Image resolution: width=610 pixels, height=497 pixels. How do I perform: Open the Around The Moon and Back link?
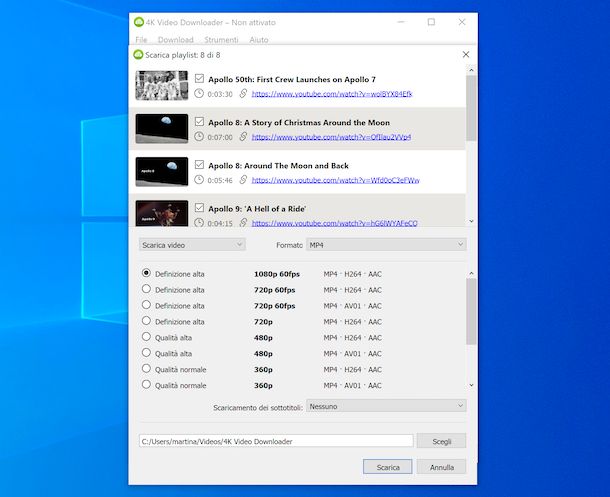pyautogui.click(x=336, y=180)
